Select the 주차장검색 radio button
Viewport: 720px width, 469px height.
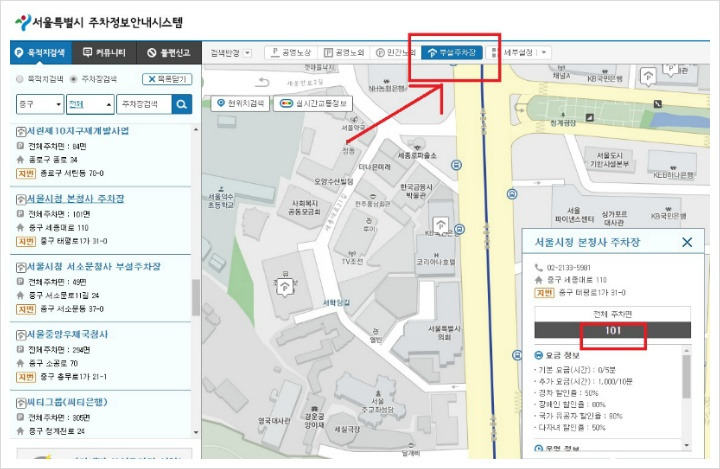point(73,79)
